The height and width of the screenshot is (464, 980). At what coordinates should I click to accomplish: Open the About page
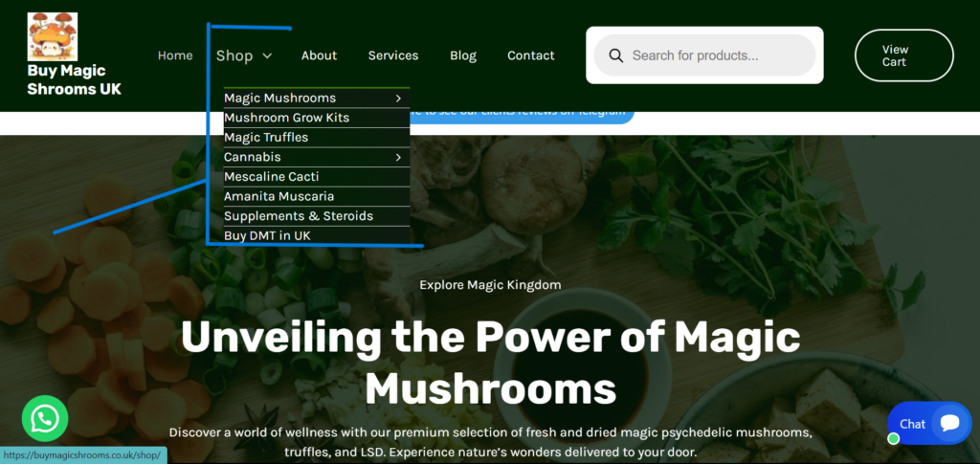coord(319,55)
